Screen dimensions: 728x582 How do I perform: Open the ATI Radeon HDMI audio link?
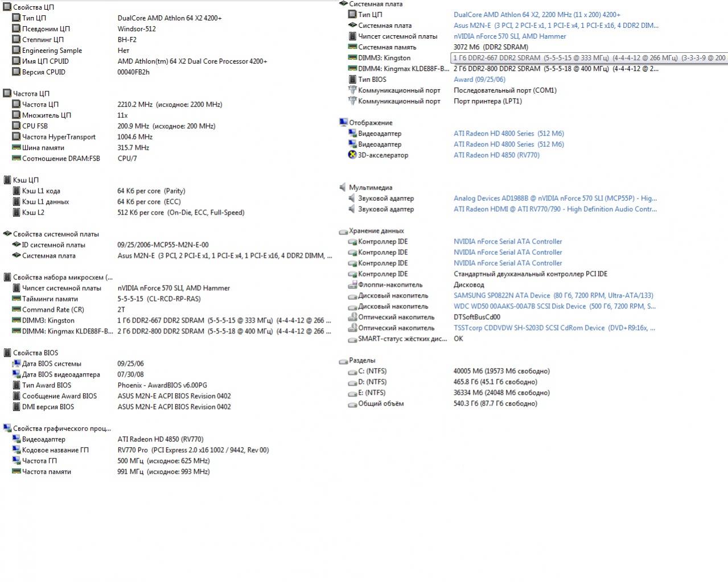coord(554,209)
